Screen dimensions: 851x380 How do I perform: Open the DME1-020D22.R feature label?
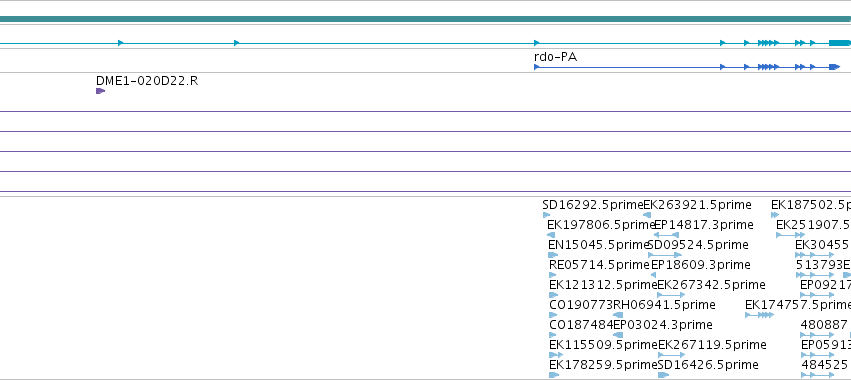147,81
